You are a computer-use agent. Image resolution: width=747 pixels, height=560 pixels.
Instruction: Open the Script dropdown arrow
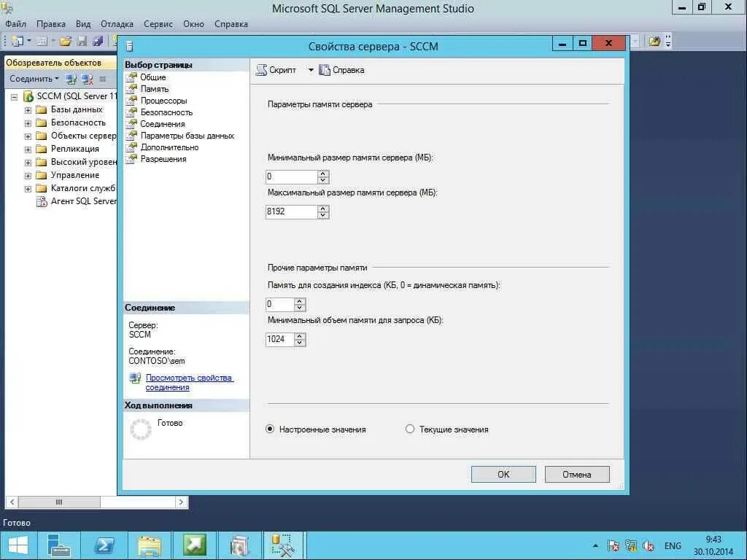coord(311,70)
